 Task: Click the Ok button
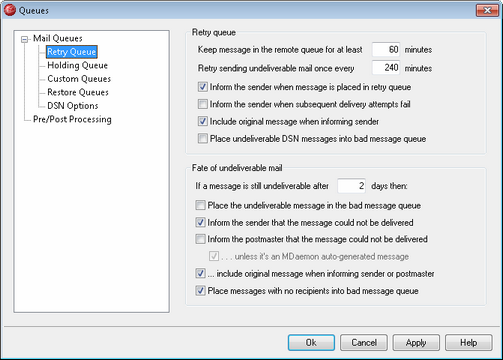tap(311, 343)
